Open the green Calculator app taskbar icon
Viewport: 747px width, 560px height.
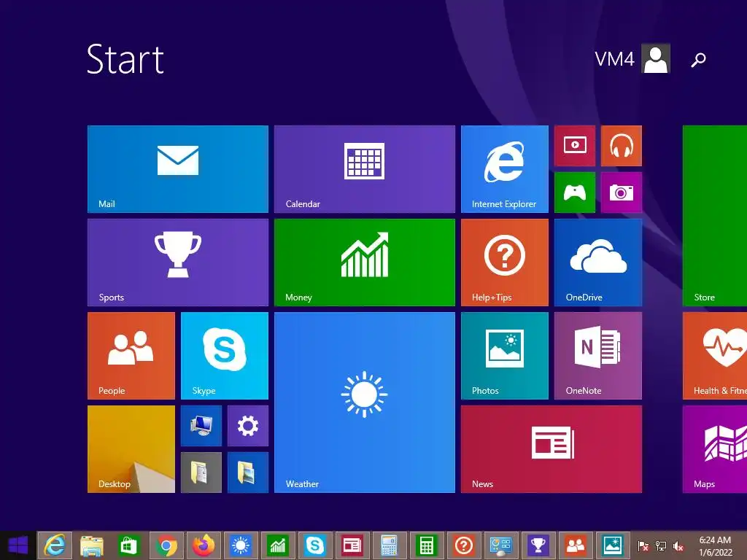[x=426, y=545]
